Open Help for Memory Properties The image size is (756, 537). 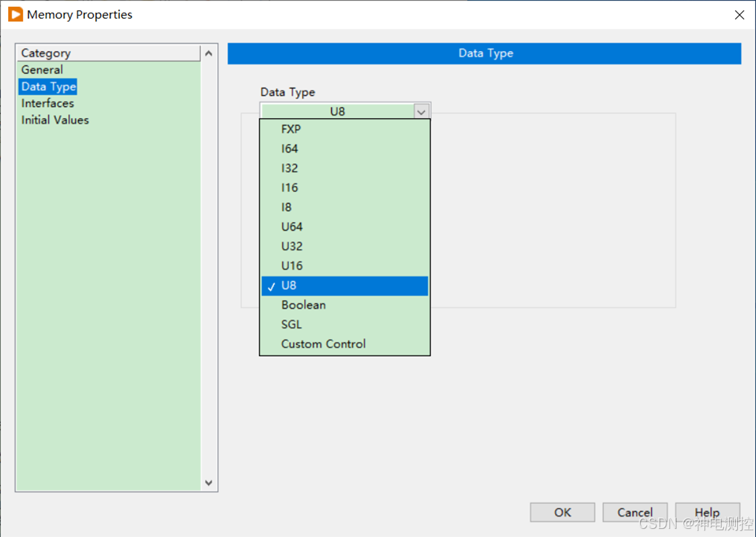707,512
